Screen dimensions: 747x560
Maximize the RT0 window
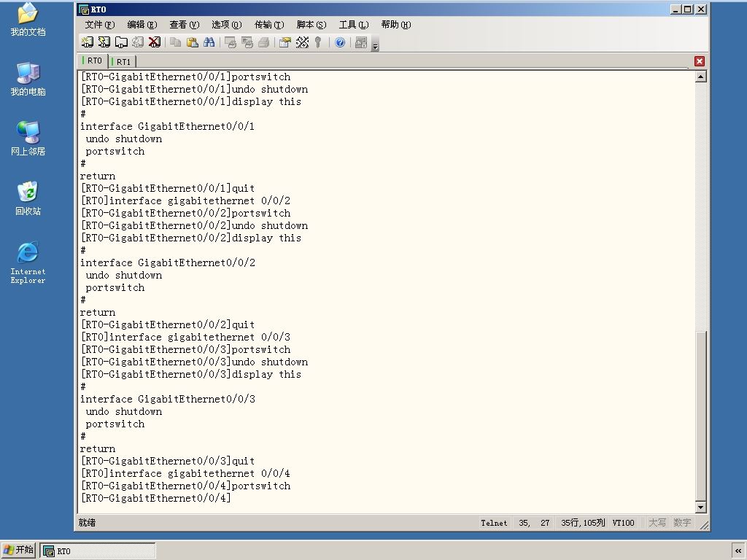[x=687, y=9]
